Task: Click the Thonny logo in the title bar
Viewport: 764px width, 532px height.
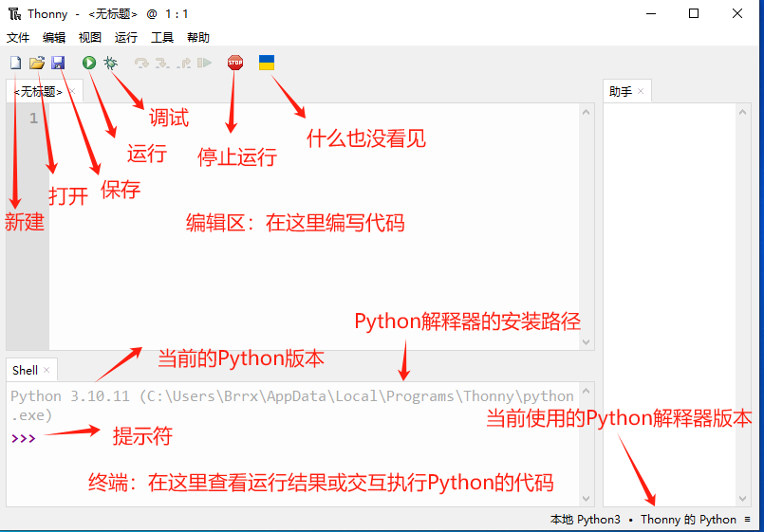Action: (14, 14)
